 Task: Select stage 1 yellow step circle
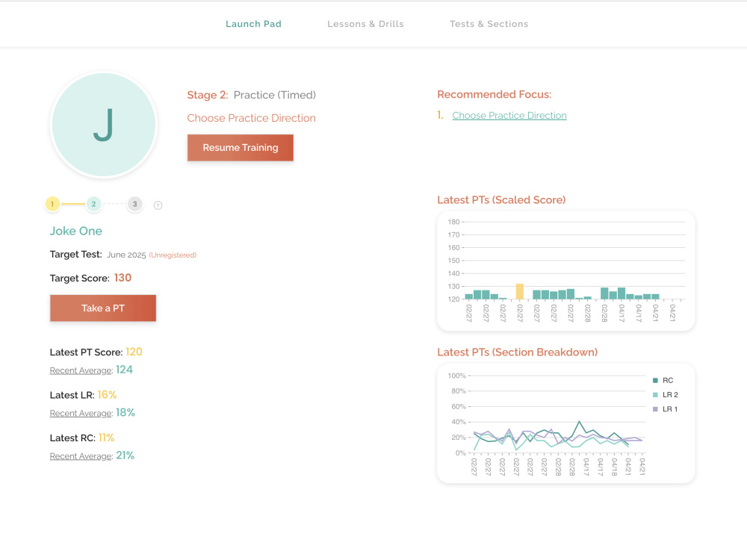[x=52, y=204]
